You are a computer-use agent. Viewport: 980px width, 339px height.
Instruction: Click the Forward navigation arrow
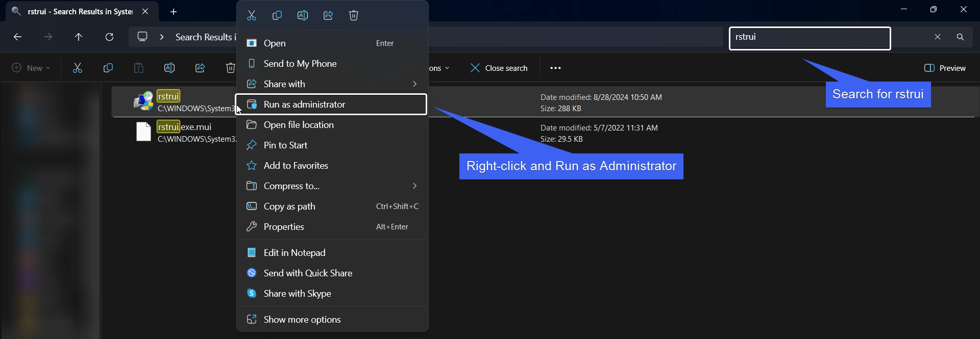pos(48,37)
